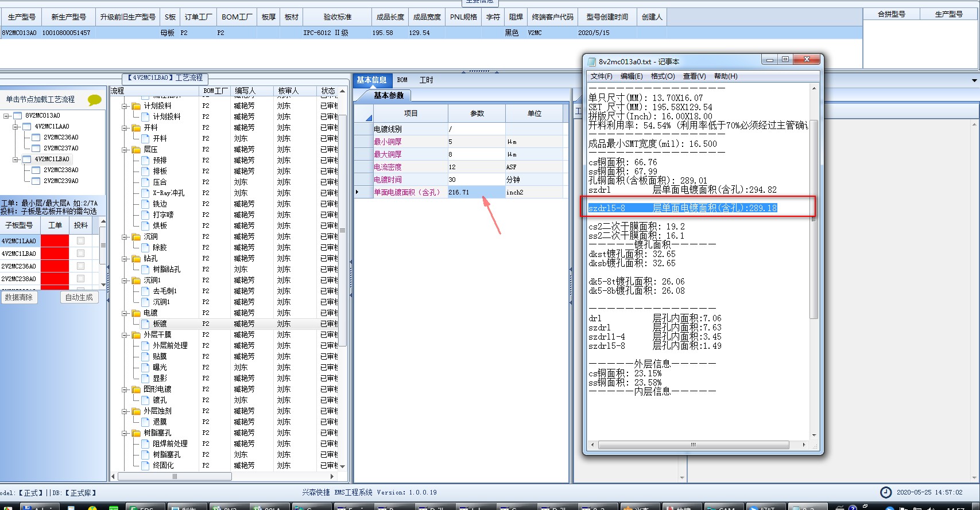
Task: Switch to the 工时 tab
Action: [426, 80]
